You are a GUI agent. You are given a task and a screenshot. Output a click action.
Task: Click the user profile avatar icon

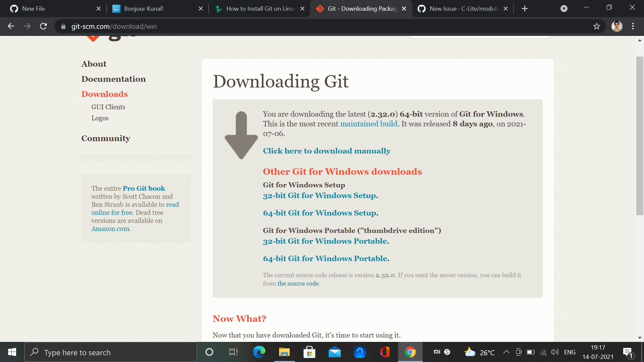coord(616,26)
